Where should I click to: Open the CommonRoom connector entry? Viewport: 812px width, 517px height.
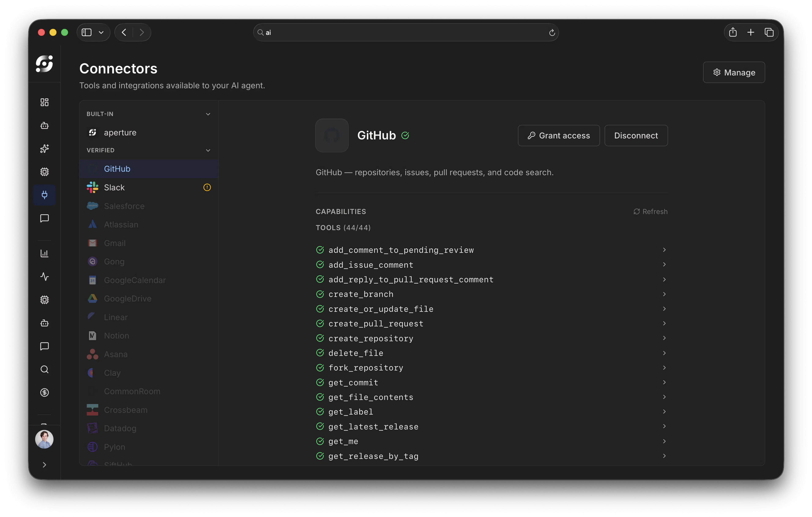tap(149, 391)
